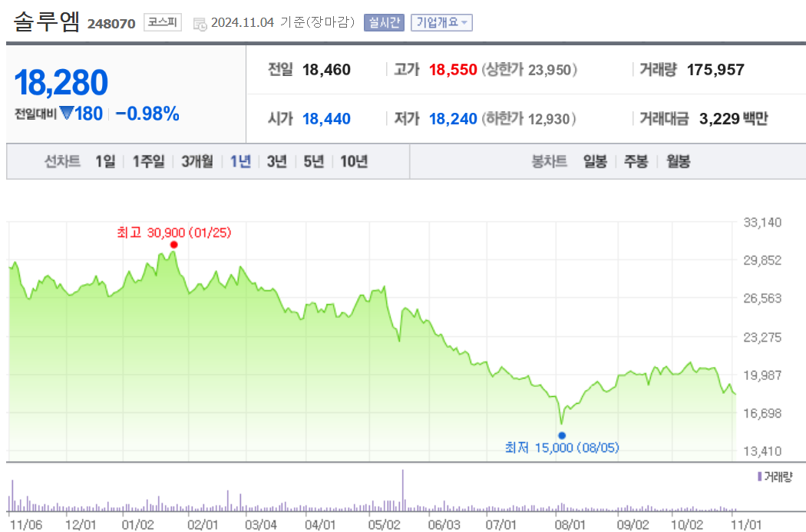
Task: Click the 08/01 x-axis date label
Action: (570, 525)
